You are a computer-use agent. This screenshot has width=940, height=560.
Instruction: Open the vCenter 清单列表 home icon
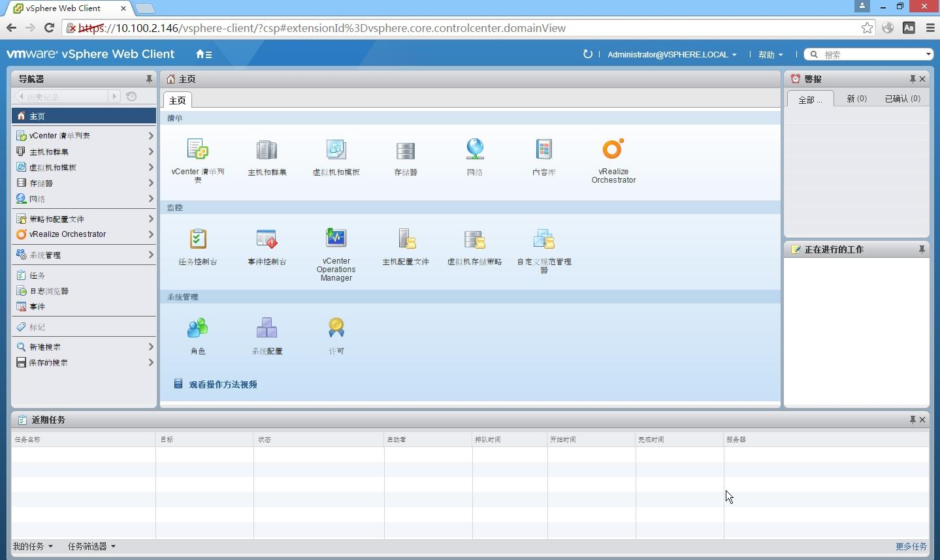[198, 149]
